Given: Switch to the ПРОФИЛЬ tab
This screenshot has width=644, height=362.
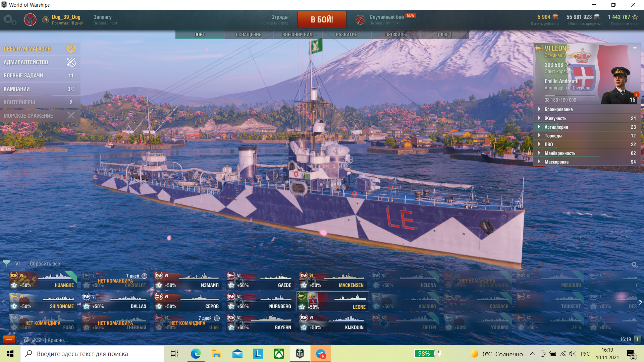Looking at the screenshot, I should [395, 35].
